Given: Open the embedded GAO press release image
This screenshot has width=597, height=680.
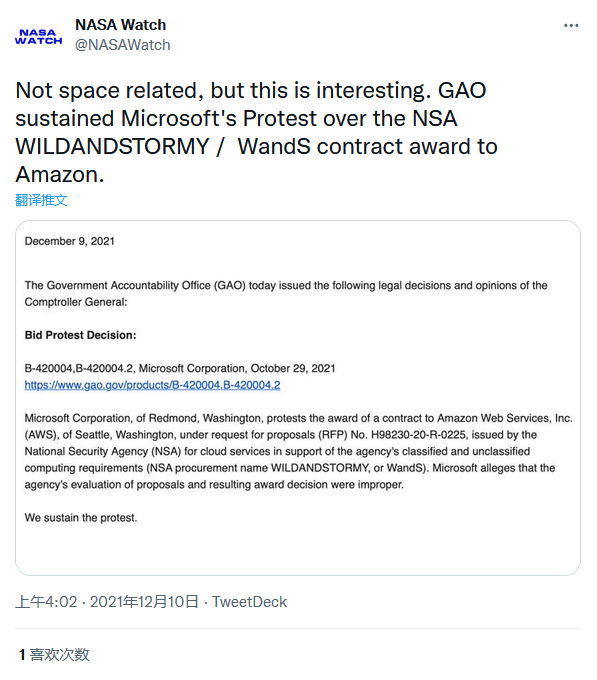Looking at the screenshot, I should coord(298,398).
